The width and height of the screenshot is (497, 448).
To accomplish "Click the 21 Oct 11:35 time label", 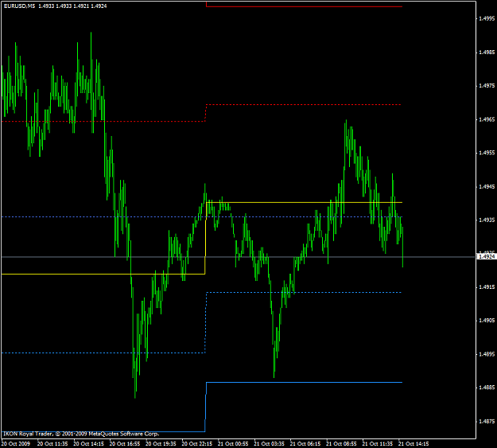I will coord(378,443).
